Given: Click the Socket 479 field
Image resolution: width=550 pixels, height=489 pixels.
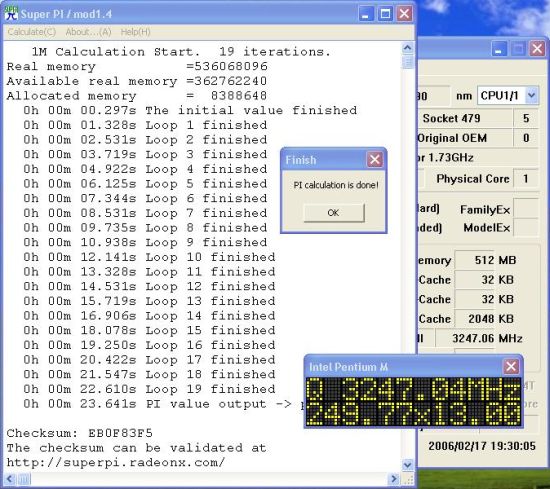Looking at the screenshot, I should click(465, 118).
